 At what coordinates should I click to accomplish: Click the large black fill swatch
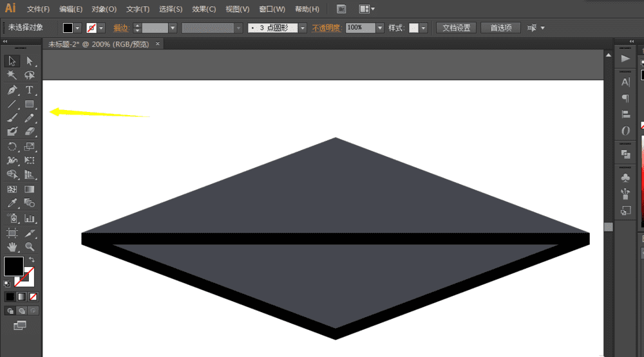point(14,266)
